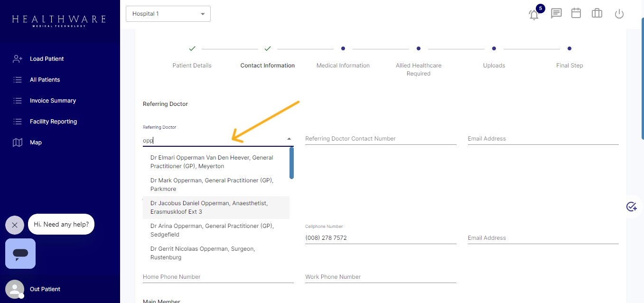This screenshot has width=644, height=303.
Task: Click the Out Patient user avatar
Action: click(x=15, y=289)
